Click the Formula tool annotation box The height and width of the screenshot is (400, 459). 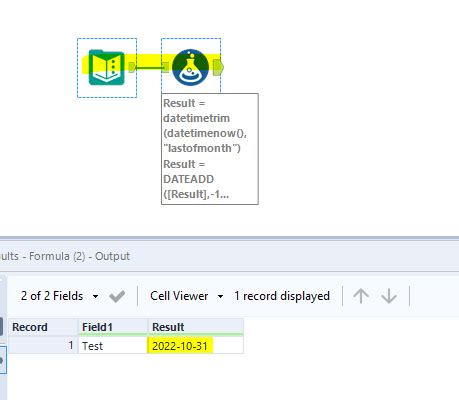point(210,149)
